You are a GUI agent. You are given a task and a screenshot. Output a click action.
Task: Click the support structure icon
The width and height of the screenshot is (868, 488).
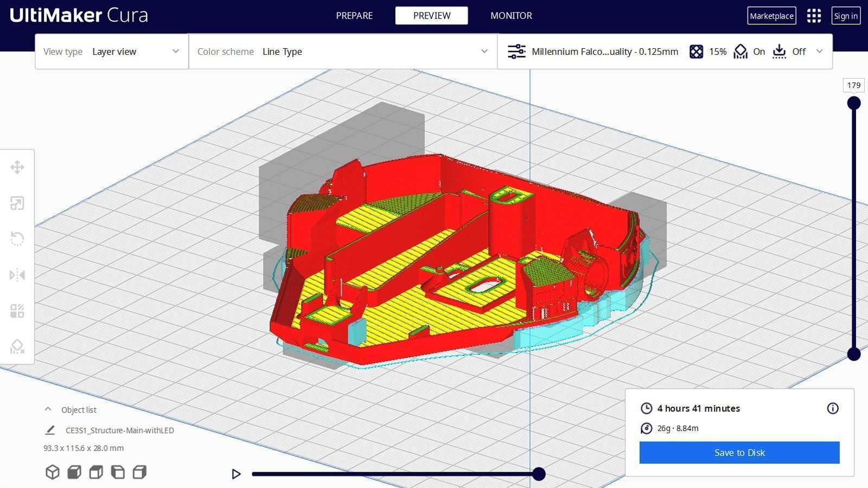tap(741, 52)
